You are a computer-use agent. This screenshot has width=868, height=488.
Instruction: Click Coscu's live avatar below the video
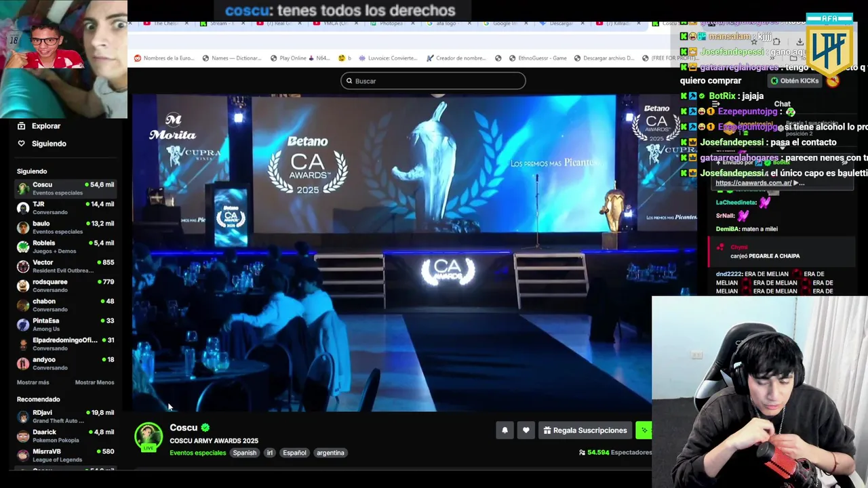(x=149, y=437)
